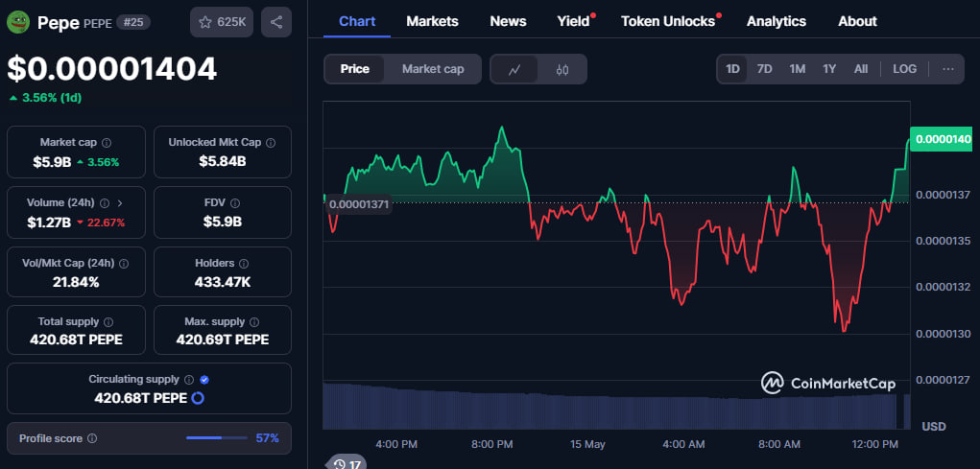Click the 57% profile score value
The width and height of the screenshot is (980, 469).
pyautogui.click(x=268, y=438)
